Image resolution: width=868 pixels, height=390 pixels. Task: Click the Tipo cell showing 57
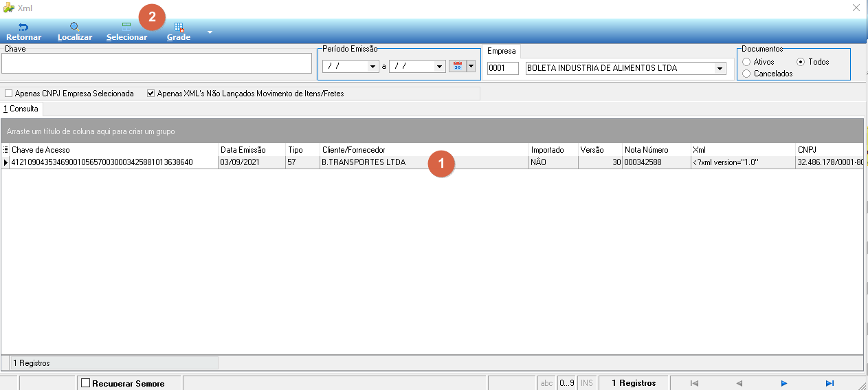(302, 162)
